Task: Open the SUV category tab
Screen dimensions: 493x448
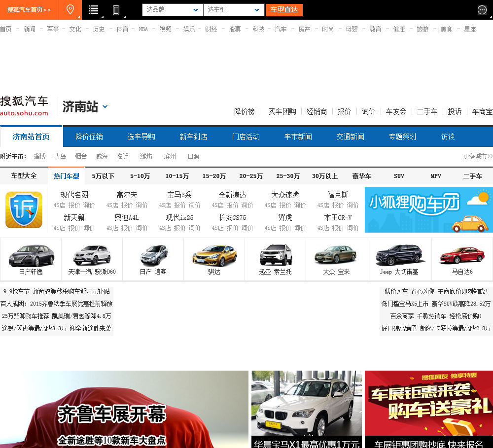Action: (399, 176)
